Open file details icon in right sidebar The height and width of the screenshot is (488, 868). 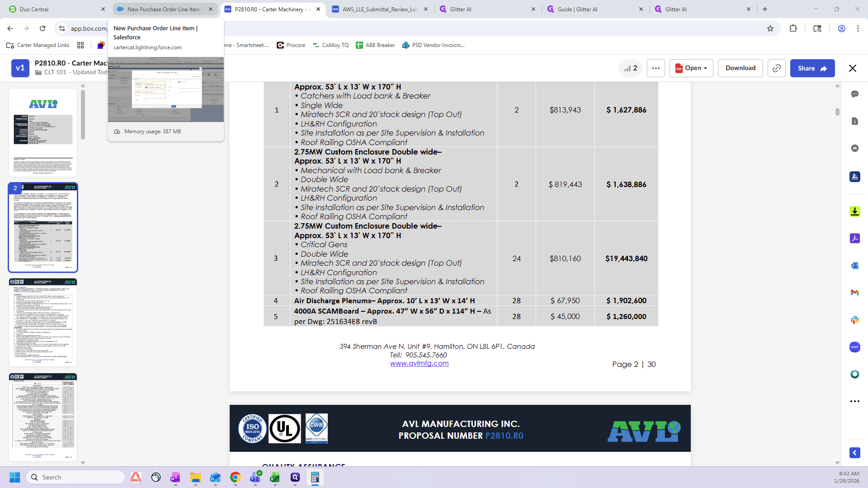pos(854,121)
